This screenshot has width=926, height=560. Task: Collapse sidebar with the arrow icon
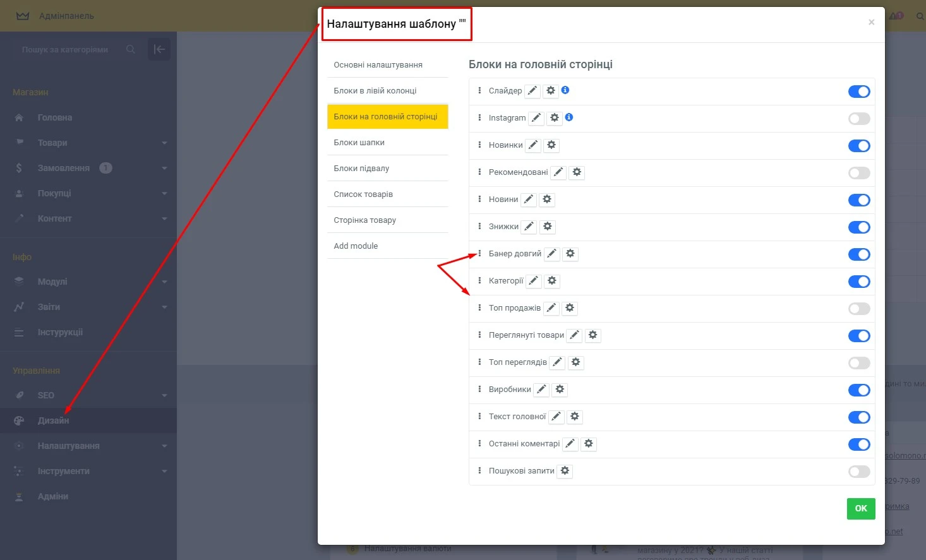pyautogui.click(x=159, y=49)
